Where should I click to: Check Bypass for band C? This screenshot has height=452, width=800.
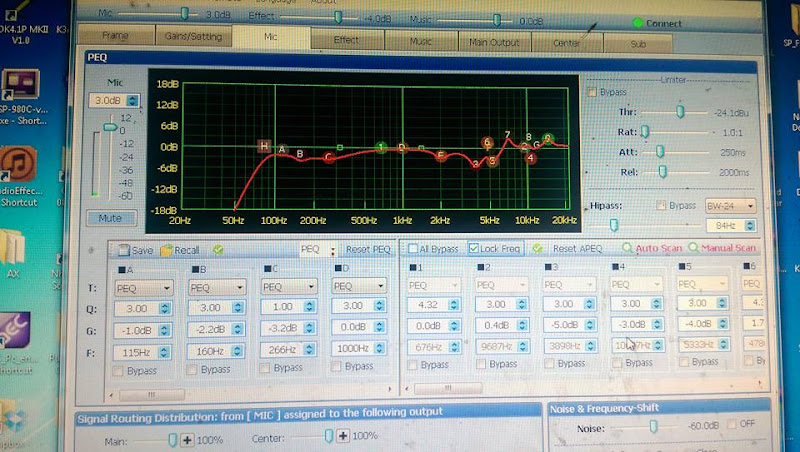(264, 368)
